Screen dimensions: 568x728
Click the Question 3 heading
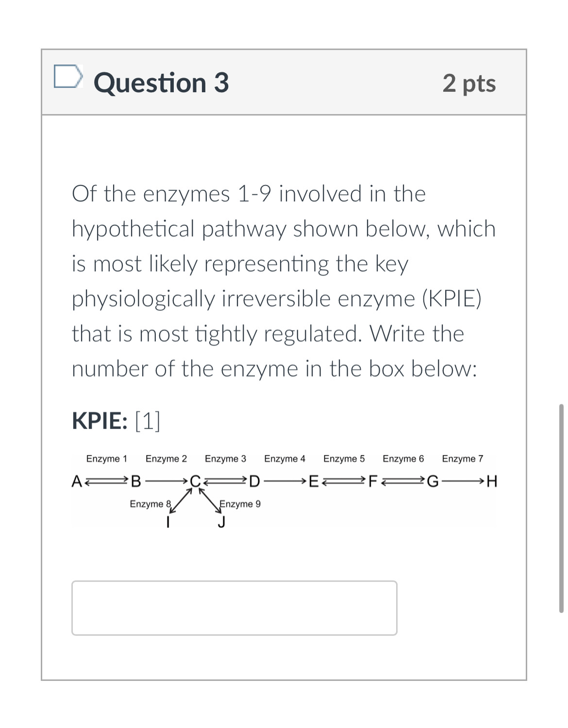click(161, 83)
